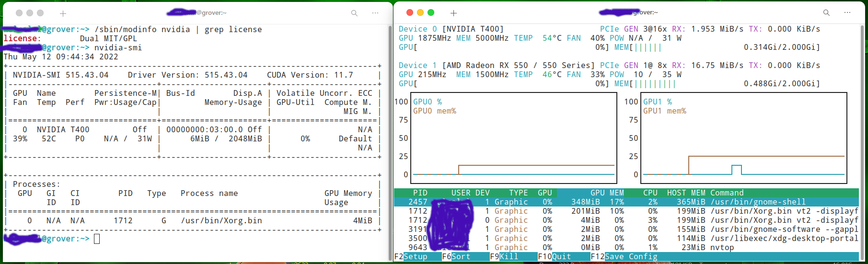The image size is (868, 264).
Task: Select the gnome-software process row
Action: pyautogui.click(x=626, y=230)
